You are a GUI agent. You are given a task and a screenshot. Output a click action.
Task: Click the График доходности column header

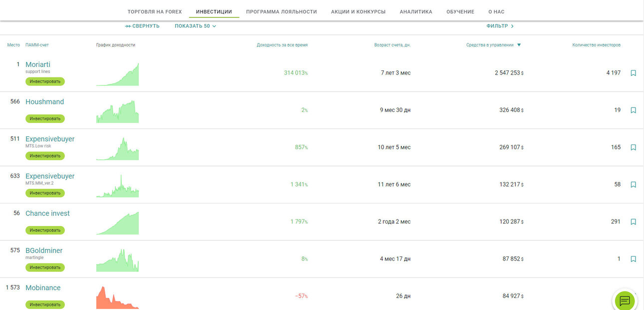click(x=116, y=45)
